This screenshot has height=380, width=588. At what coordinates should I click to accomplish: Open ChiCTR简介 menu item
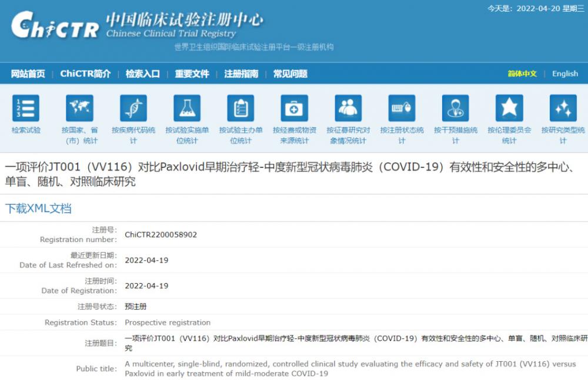[85, 74]
